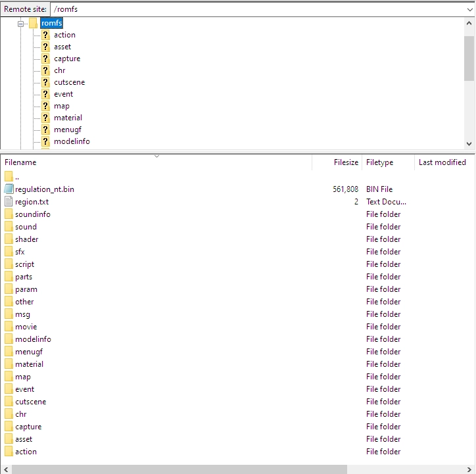Screen dimensions: 476x474
Task: Click the unknown-folder icon beside action
Action: click(x=45, y=36)
